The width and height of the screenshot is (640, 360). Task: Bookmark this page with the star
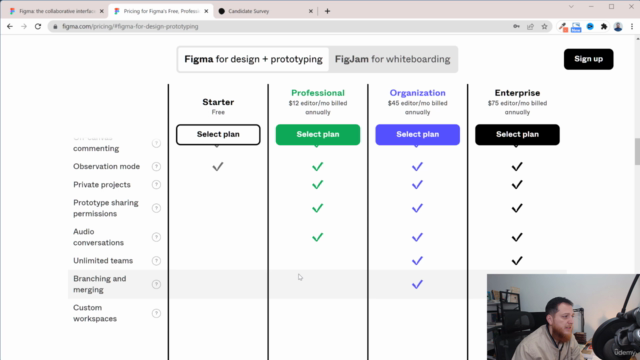(x=544, y=27)
